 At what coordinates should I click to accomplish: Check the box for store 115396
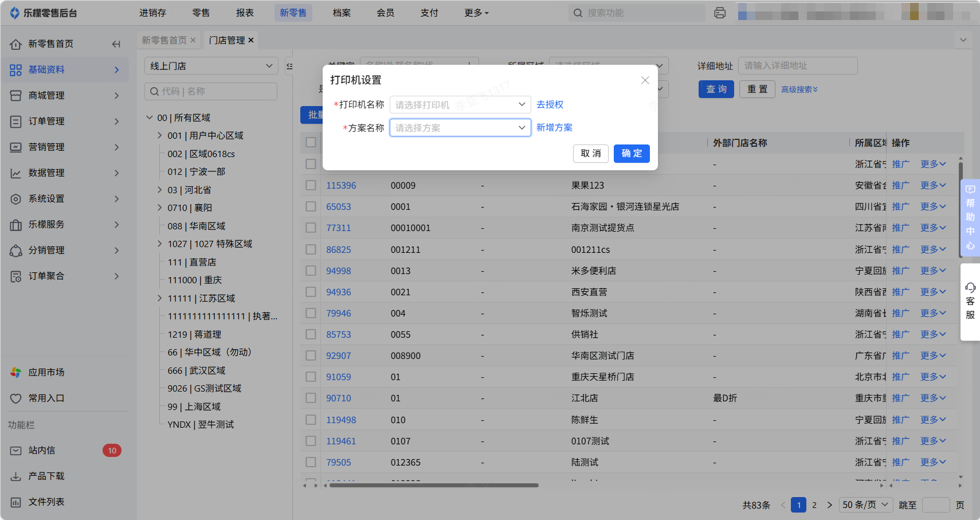[x=311, y=185]
